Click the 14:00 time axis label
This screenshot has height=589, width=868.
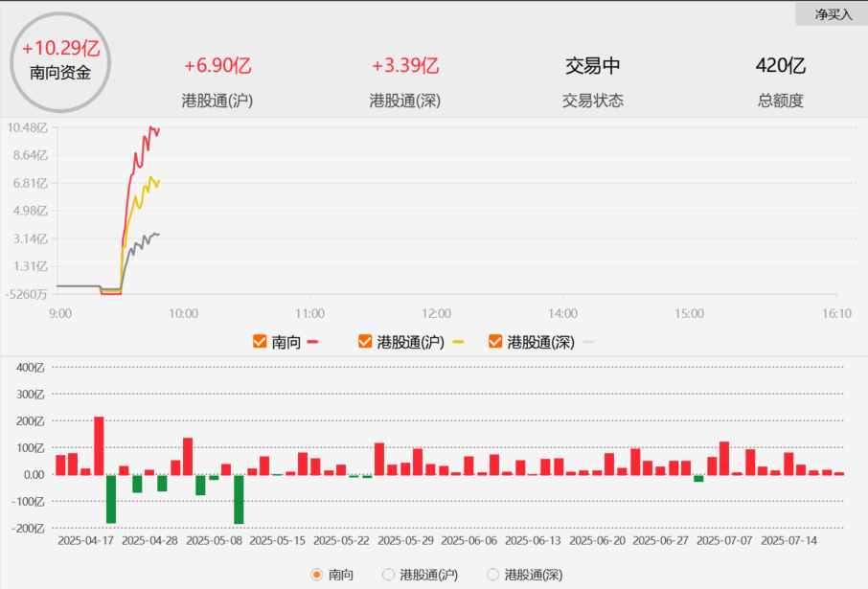562,314
